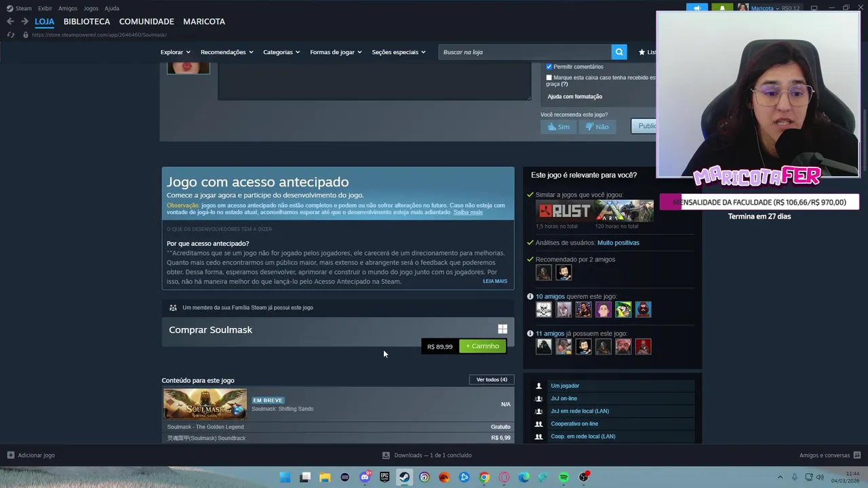Open the notifications bell button
The image size is (868, 488).
pyautogui.click(x=722, y=8)
